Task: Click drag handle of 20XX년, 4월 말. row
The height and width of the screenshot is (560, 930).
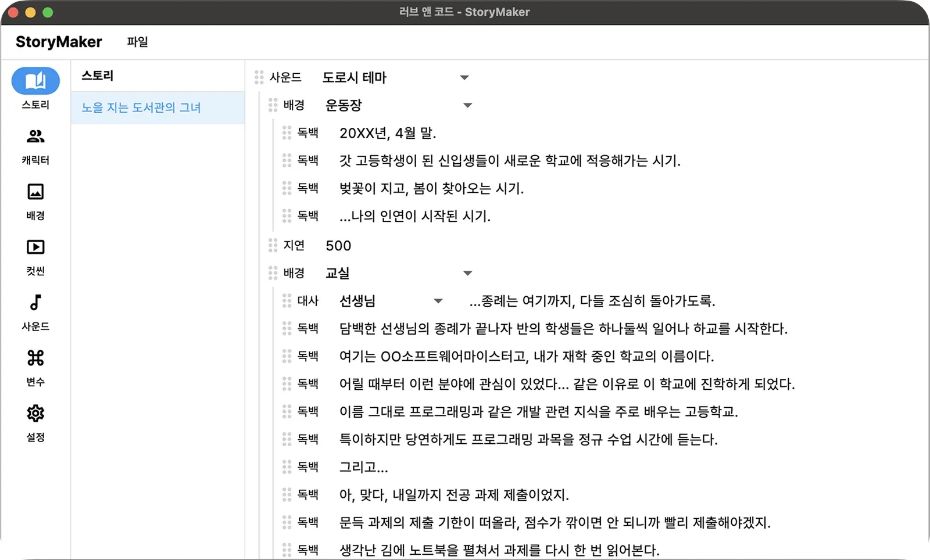Action: pos(287,133)
